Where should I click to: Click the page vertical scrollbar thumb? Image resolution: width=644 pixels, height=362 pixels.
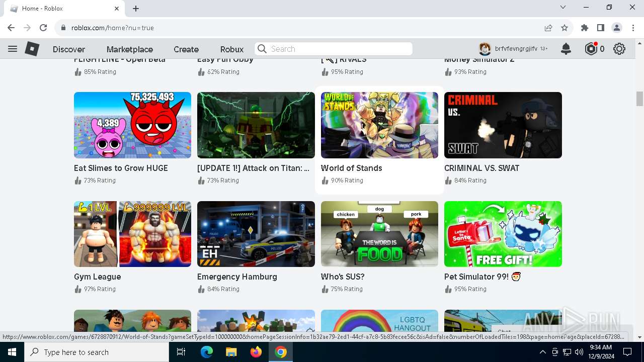639,99
